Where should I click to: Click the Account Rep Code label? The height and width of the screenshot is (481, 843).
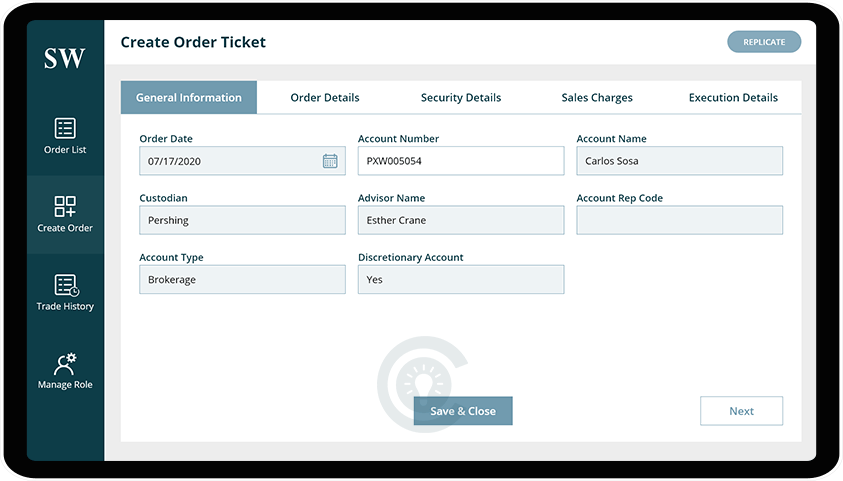pyautogui.click(x=619, y=198)
